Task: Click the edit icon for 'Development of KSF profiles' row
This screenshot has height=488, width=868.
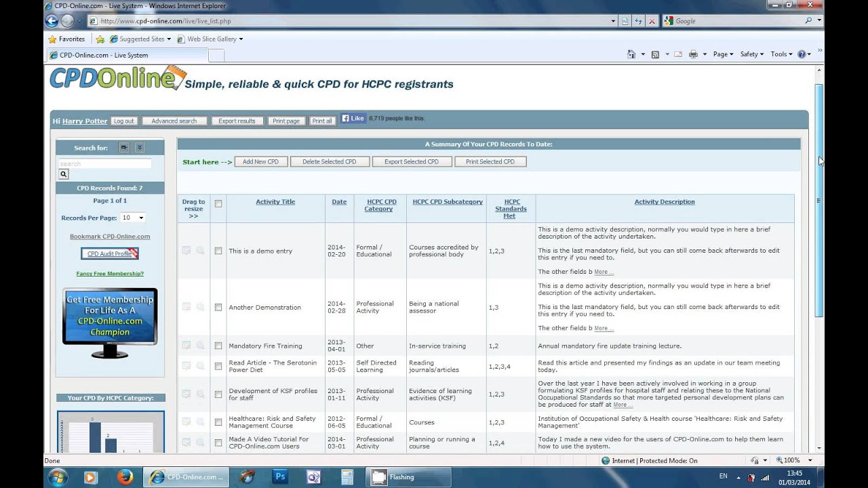Action: point(186,394)
